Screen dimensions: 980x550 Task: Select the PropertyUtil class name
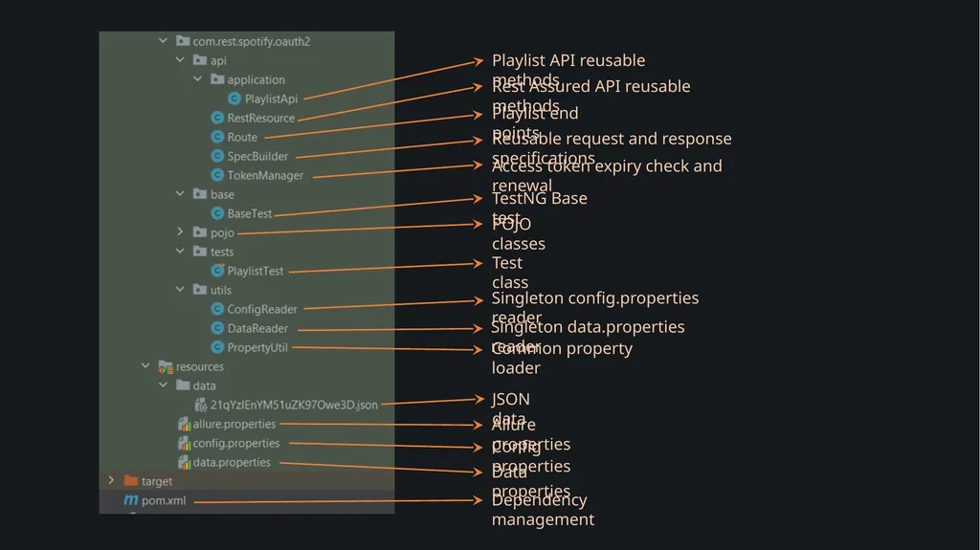(x=256, y=347)
